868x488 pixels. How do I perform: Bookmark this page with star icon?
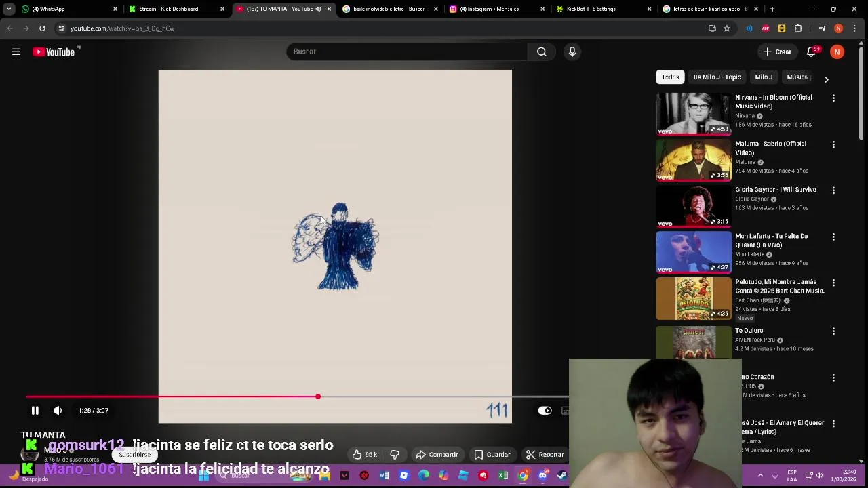point(727,28)
